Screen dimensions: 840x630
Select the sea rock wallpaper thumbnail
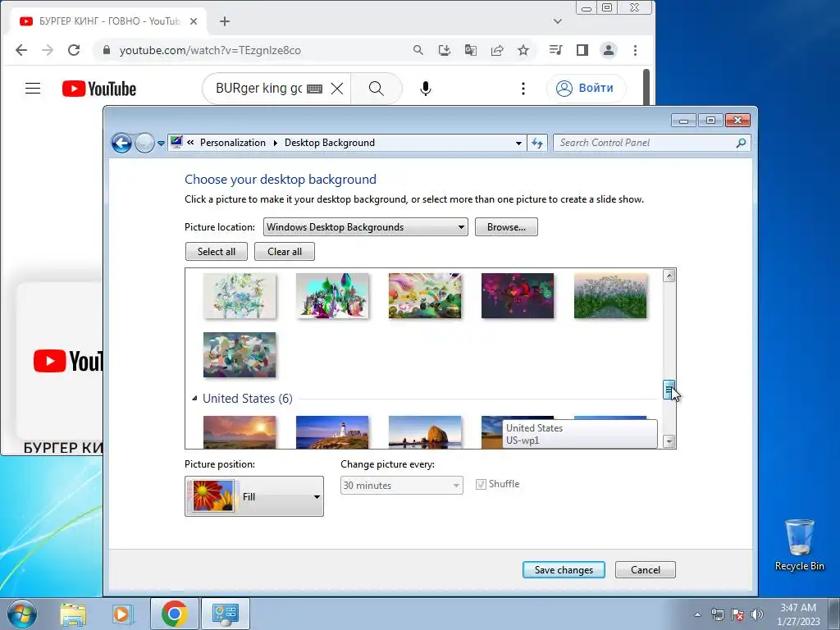point(425,431)
